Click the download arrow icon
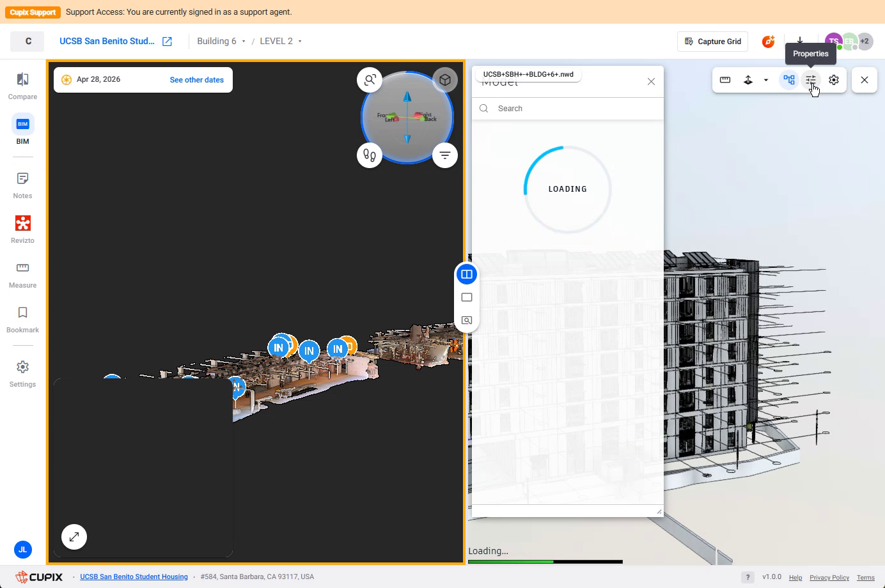The image size is (885, 588). point(799,42)
